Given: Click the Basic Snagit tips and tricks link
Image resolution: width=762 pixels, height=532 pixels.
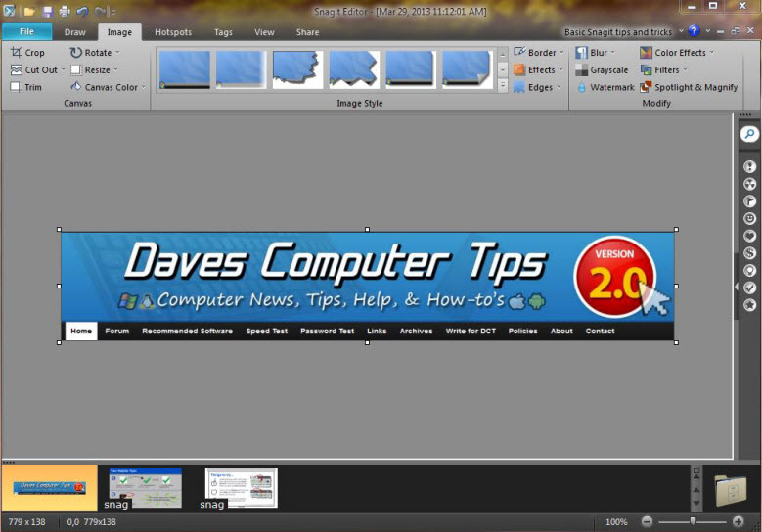Looking at the screenshot, I should tap(617, 32).
